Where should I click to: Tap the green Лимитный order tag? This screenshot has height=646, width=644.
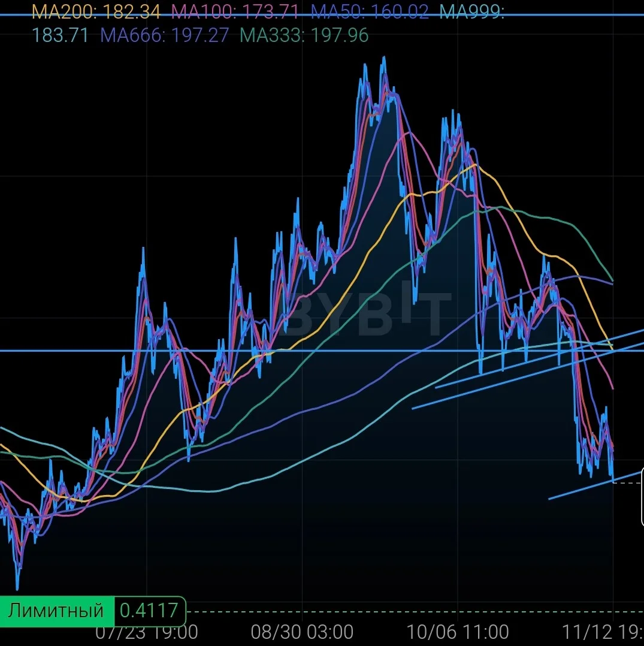click(x=56, y=611)
